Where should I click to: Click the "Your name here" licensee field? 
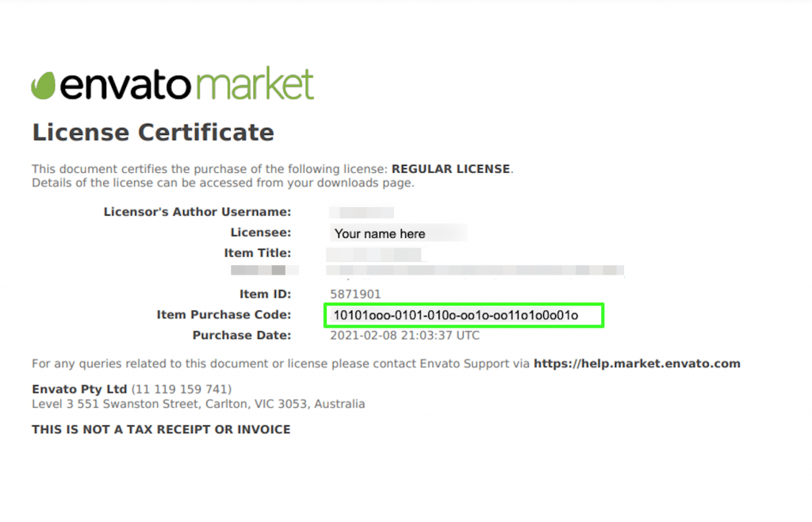point(380,234)
